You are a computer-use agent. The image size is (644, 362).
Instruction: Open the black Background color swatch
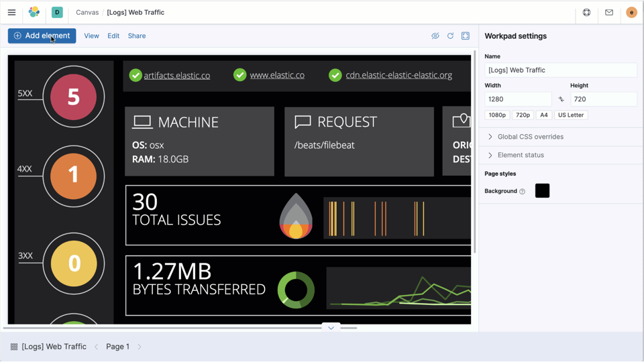[x=542, y=191]
